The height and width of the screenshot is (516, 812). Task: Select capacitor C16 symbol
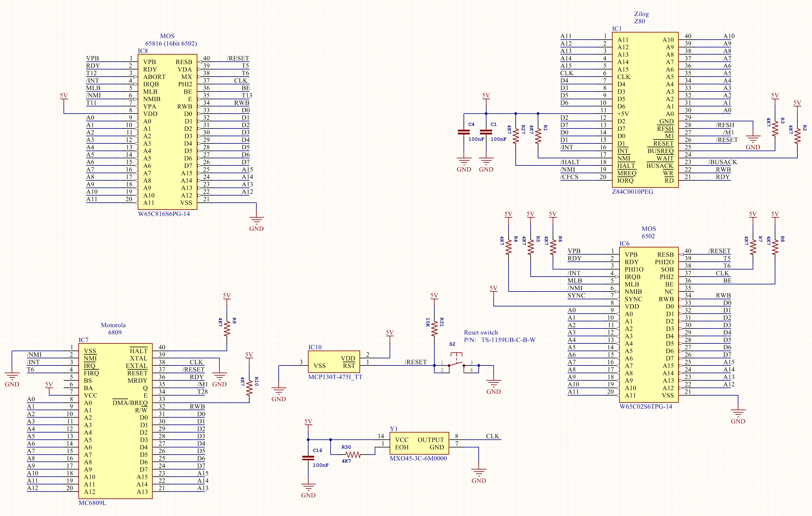pos(308,458)
